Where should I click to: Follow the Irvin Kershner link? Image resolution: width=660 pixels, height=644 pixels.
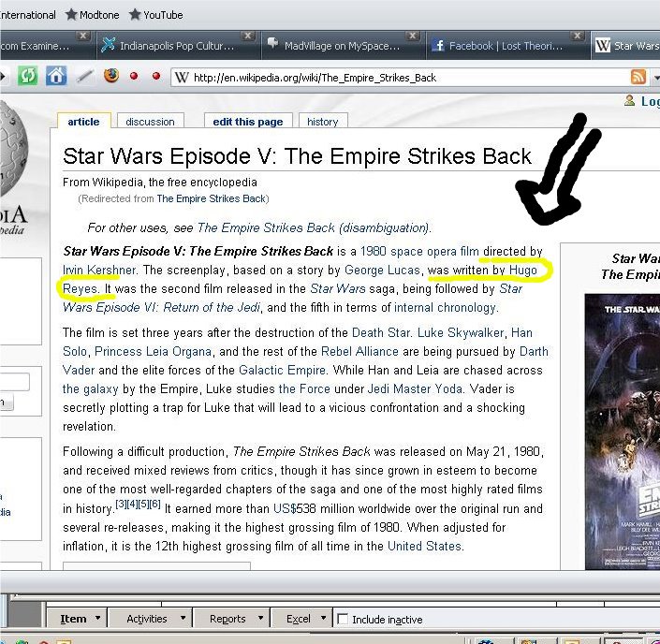99,270
